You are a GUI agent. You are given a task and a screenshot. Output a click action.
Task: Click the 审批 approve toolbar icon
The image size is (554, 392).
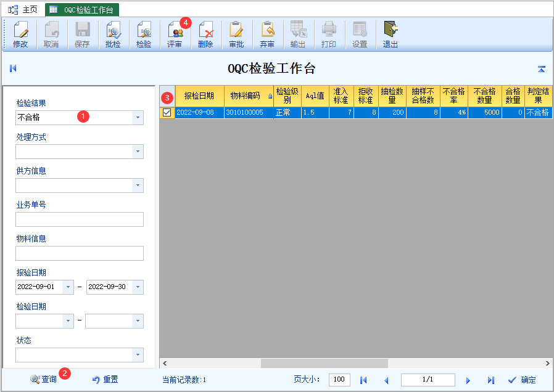[236, 35]
